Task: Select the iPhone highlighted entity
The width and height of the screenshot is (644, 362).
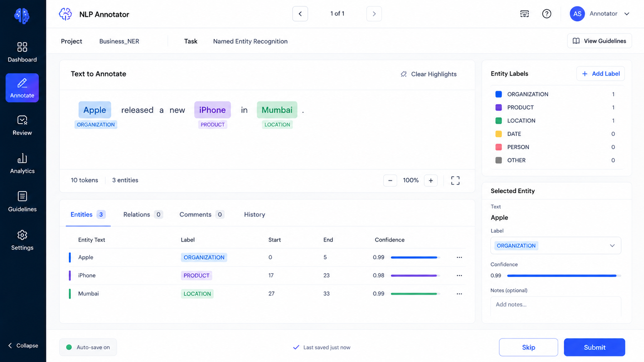Action: coord(212,110)
